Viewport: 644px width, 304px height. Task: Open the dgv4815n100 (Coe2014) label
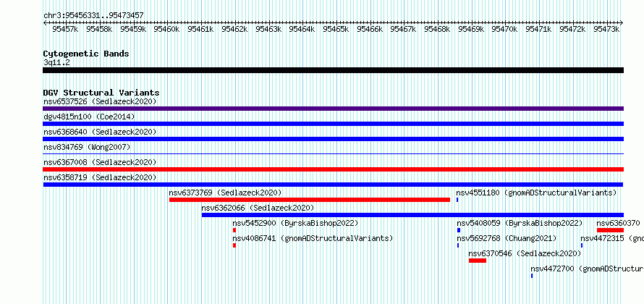[x=89, y=117]
